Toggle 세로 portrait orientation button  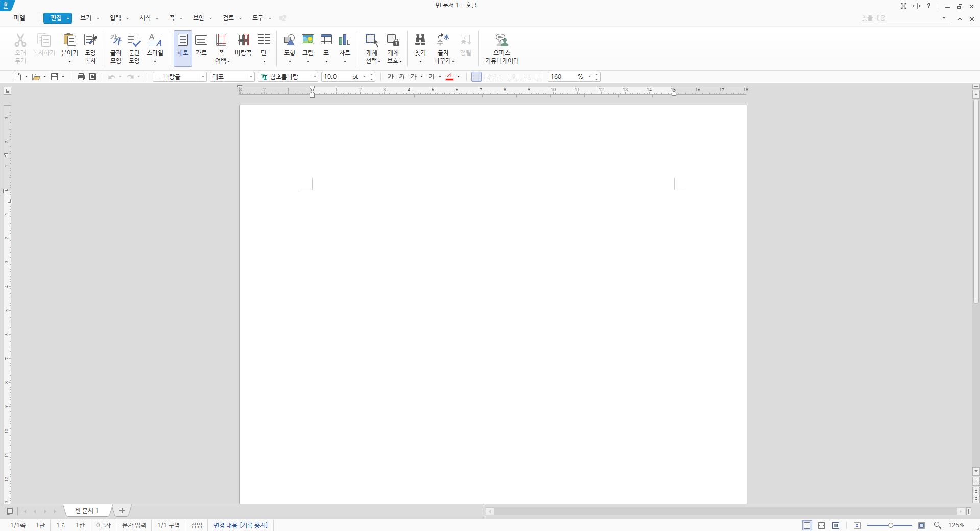pos(183,49)
